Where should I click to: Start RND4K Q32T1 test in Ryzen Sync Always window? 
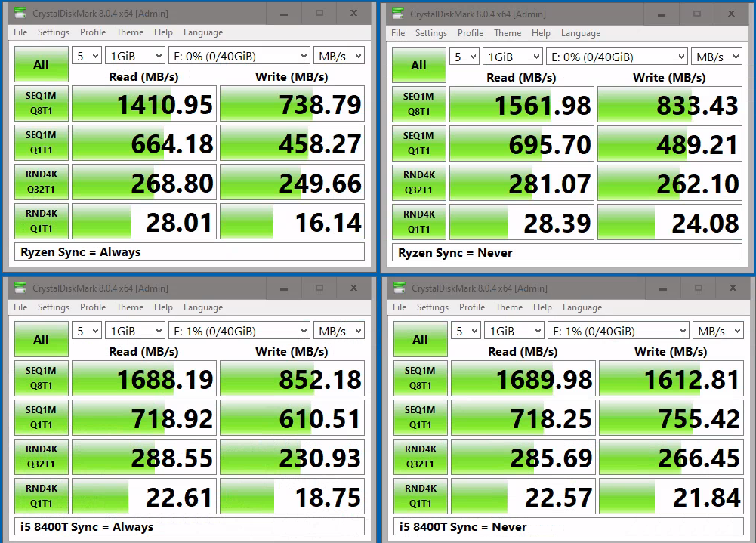coord(42,182)
